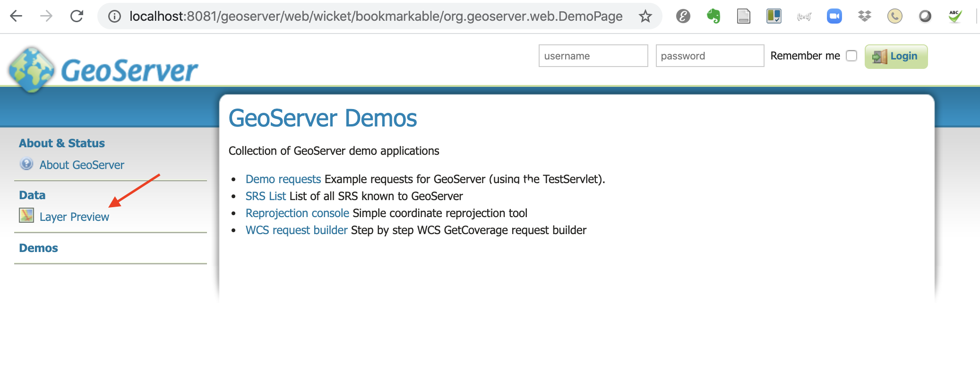This screenshot has height=370, width=980.
Task: Click the document page extension icon
Action: 744,17
